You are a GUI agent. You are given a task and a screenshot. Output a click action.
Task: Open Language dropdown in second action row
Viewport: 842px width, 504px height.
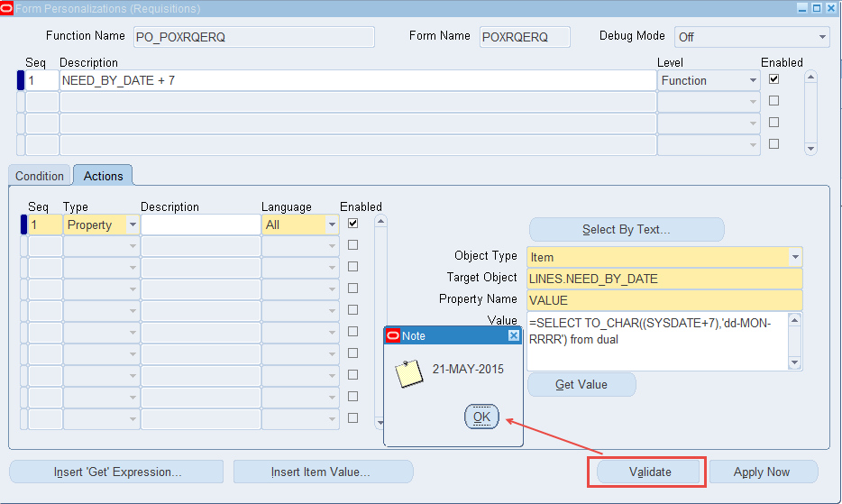coord(332,246)
